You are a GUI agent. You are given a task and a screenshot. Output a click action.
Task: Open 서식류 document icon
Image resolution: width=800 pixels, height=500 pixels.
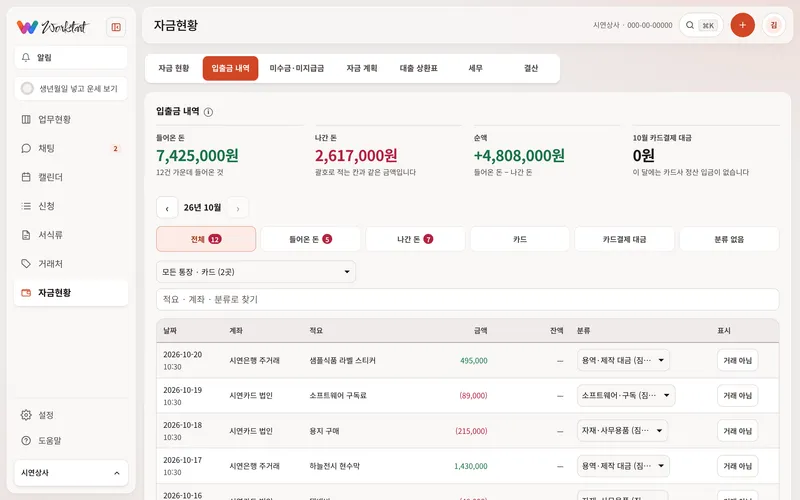pyautogui.click(x=26, y=235)
